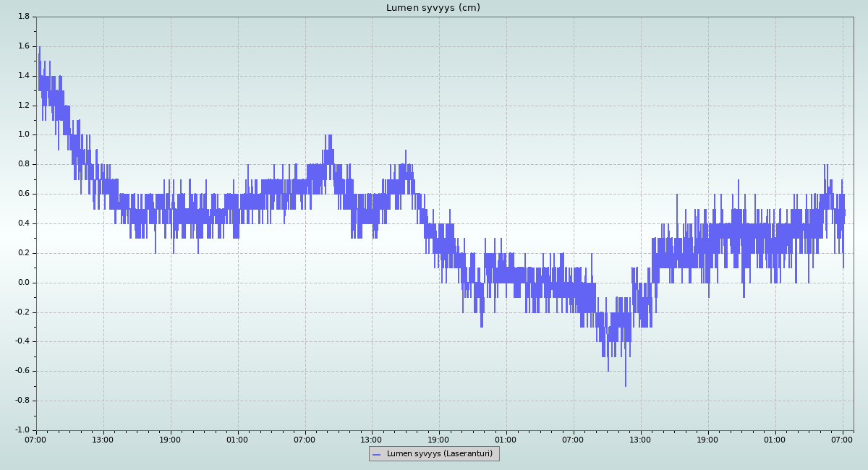This screenshot has width=868, height=470.
Task: Click the 1.8 y-axis label
Action: (23, 17)
